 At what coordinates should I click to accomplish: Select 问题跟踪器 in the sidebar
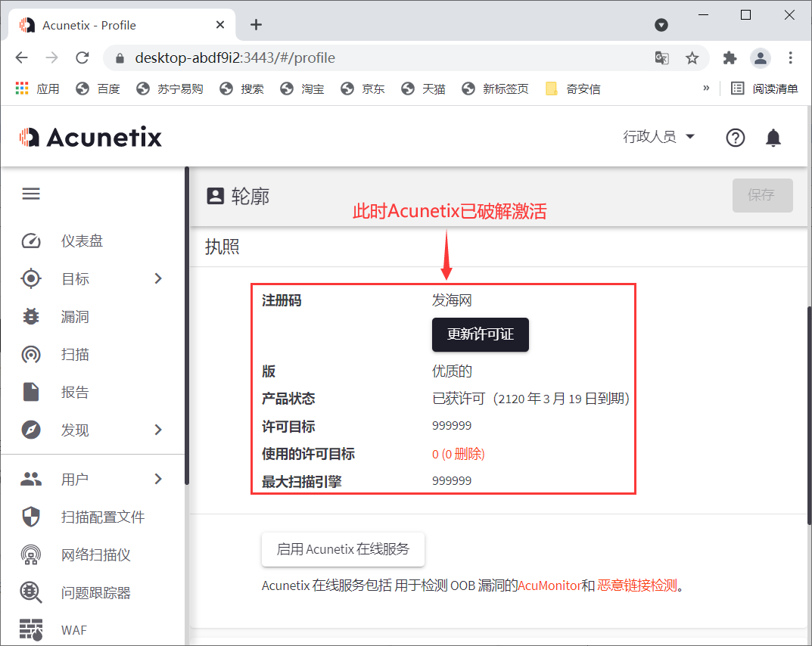tap(96, 593)
